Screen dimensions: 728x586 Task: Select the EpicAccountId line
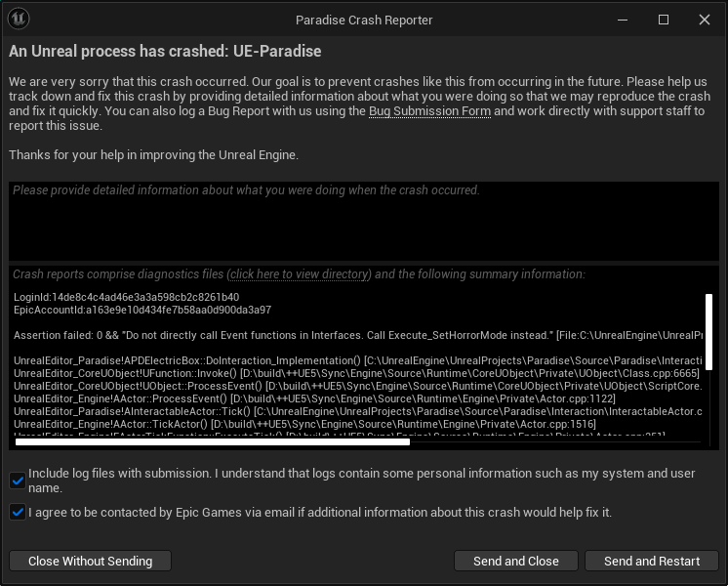coord(142,310)
